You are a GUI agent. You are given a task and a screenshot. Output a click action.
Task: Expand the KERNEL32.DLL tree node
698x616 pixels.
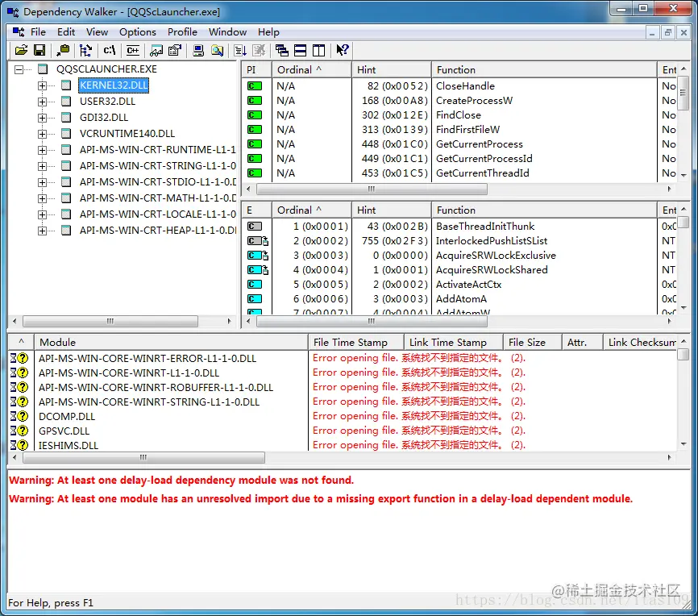[42, 85]
